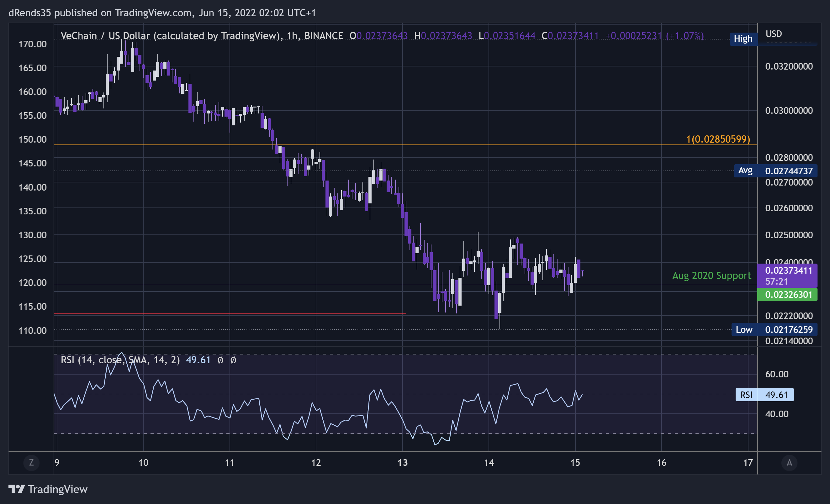Screen dimensions: 830x504
Task: Click the USD currency label on price axis
Action: 774,34
